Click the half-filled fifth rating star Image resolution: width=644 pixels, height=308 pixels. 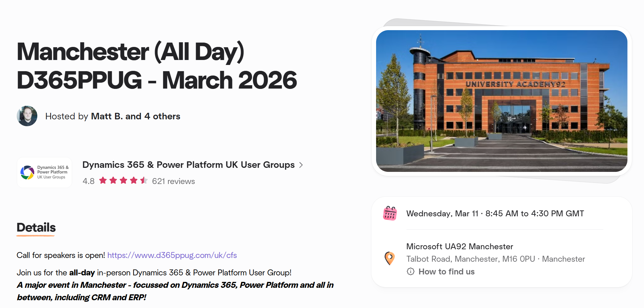click(x=144, y=181)
